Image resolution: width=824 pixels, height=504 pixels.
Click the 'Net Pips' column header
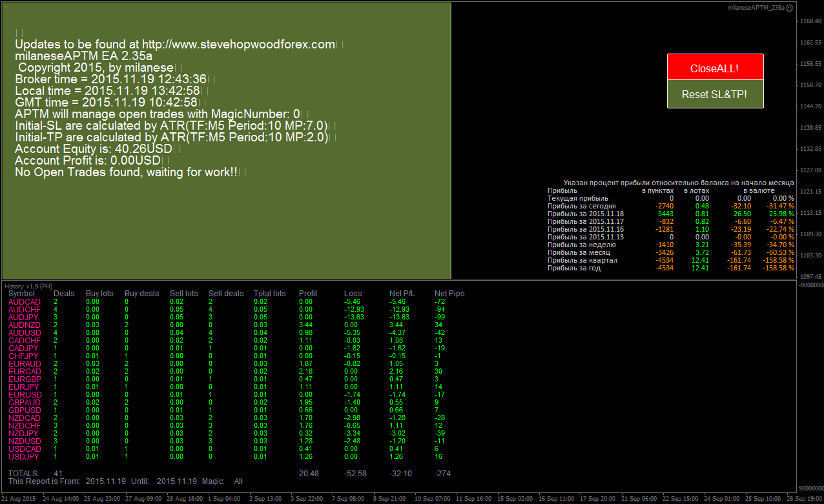pyautogui.click(x=449, y=294)
